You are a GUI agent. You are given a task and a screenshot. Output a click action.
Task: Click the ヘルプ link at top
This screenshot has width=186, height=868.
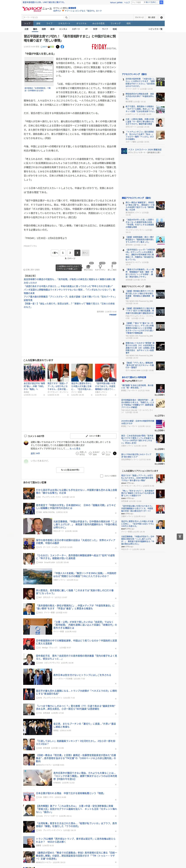click(127, 2)
